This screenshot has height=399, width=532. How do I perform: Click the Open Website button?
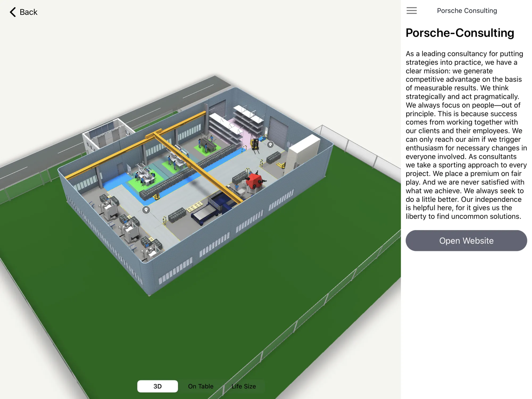click(466, 240)
